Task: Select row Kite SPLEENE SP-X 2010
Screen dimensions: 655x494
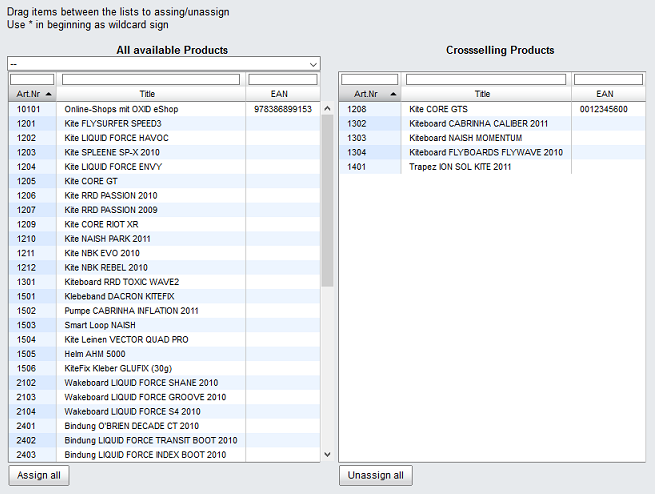Action: point(164,152)
